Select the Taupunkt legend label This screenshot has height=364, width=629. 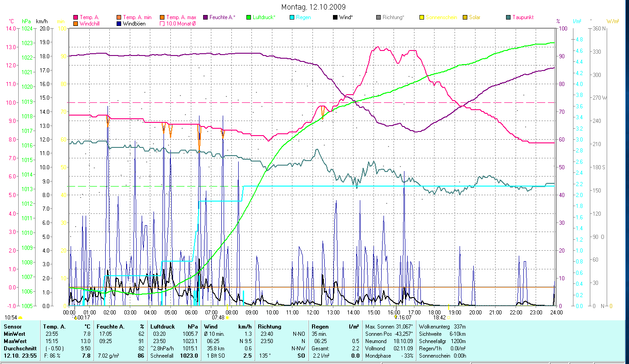pyautogui.click(x=522, y=18)
